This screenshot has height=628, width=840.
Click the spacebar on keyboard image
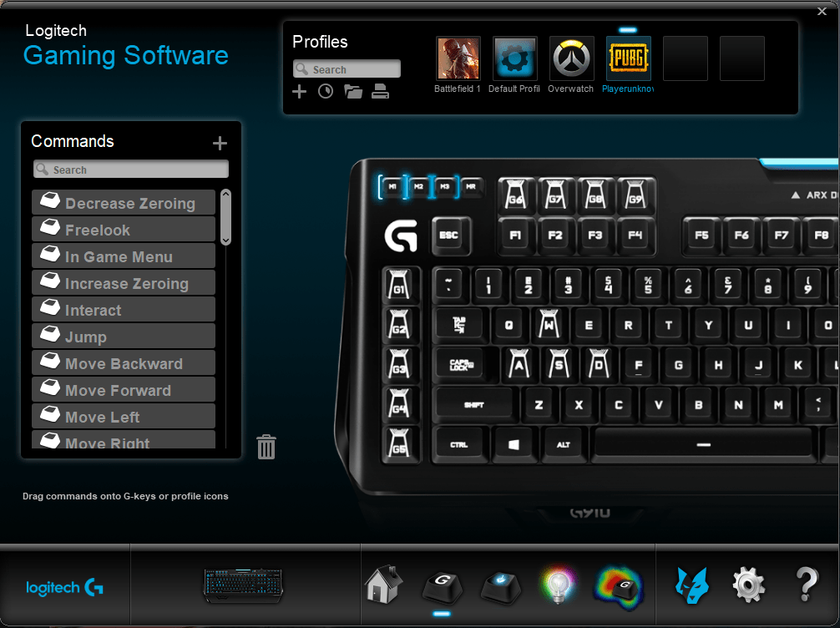click(x=703, y=444)
